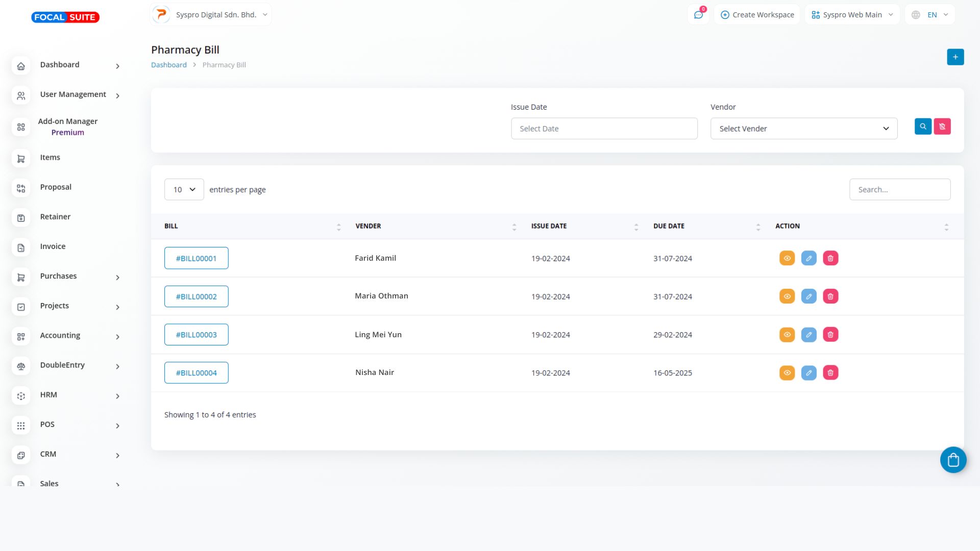Click the blue search filter icon
Screen dimensions: 980x551
pyautogui.click(x=923, y=127)
